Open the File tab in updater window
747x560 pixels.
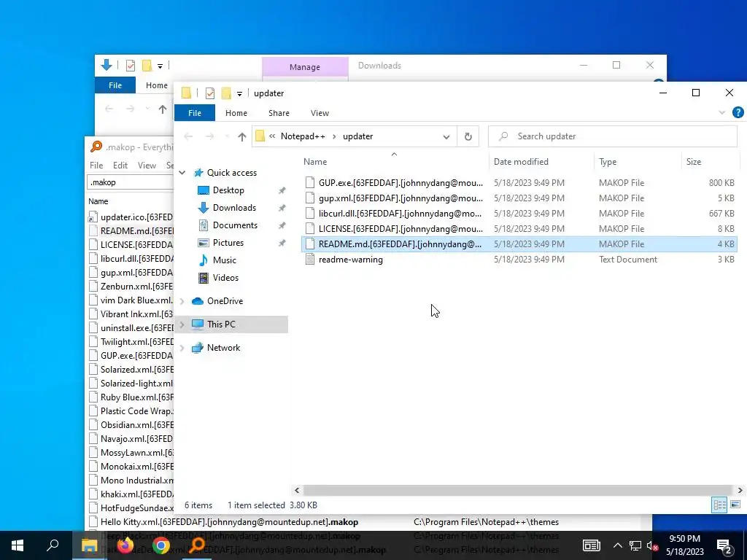194,113
